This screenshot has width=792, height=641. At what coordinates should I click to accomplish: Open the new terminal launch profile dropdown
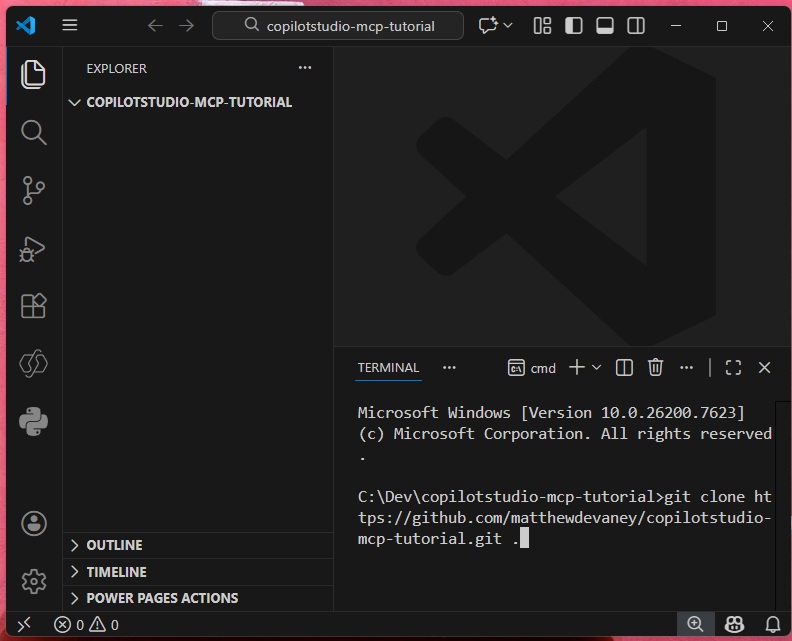click(597, 368)
